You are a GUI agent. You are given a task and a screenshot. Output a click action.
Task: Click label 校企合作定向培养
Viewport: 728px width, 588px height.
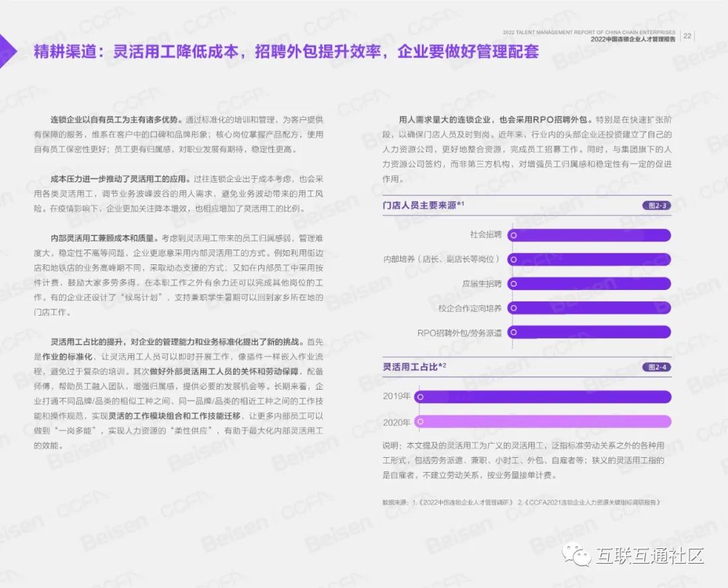coord(470,308)
